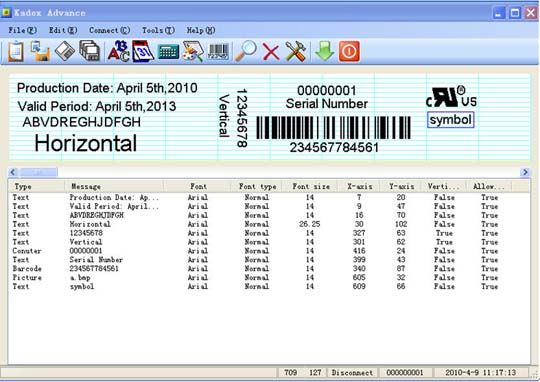Click the multiple floppy disks save-all icon
The width and height of the screenshot is (540, 382).
[90, 51]
